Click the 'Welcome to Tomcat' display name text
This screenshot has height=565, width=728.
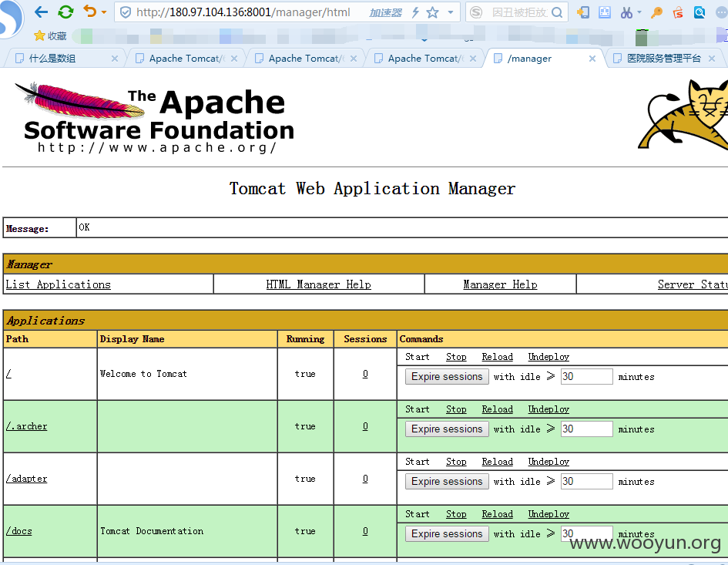point(143,374)
